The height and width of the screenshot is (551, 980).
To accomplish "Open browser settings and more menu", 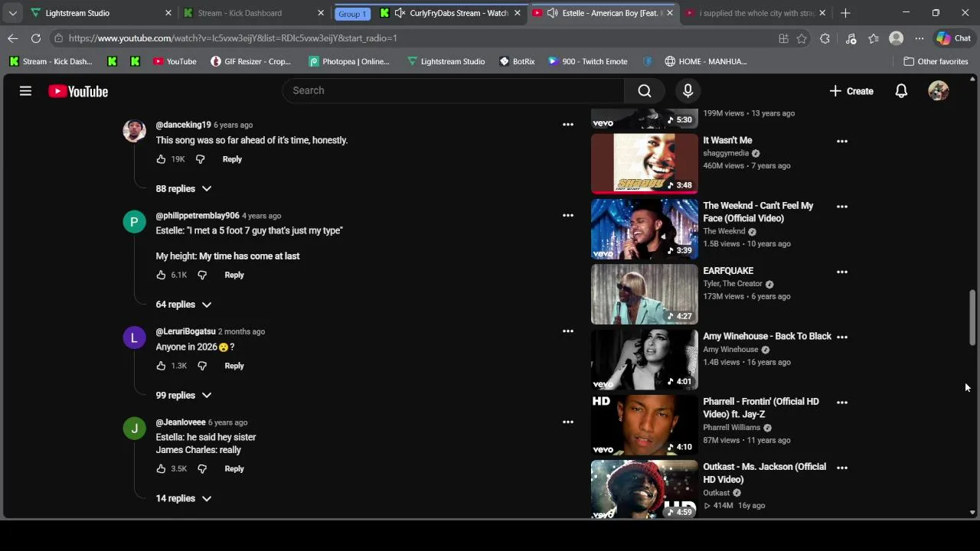I will pyautogui.click(x=920, y=38).
